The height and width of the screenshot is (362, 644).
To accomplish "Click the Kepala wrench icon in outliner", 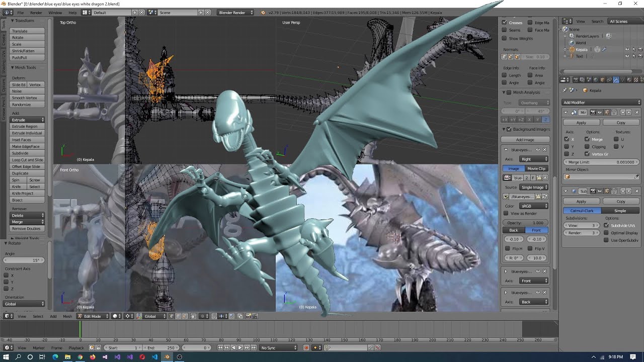I will coord(604,49).
